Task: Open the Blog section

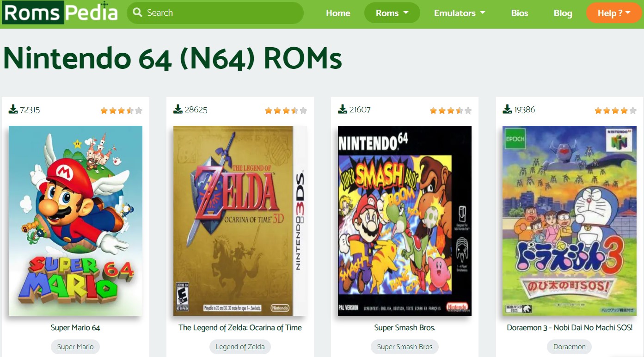Action: pos(563,13)
